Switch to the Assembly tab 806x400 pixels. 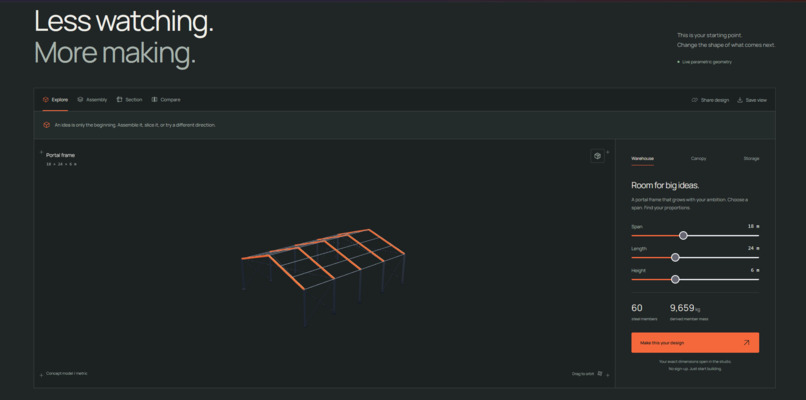(92, 100)
